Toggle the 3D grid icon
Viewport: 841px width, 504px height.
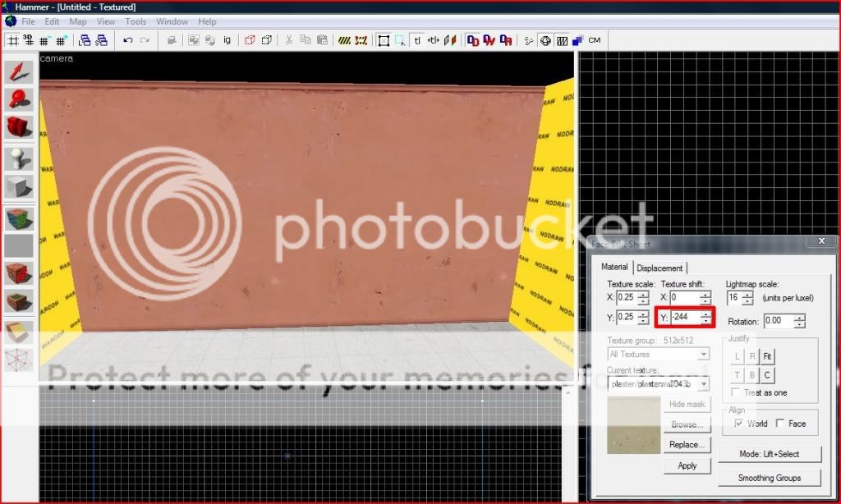click(x=28, y=40)
